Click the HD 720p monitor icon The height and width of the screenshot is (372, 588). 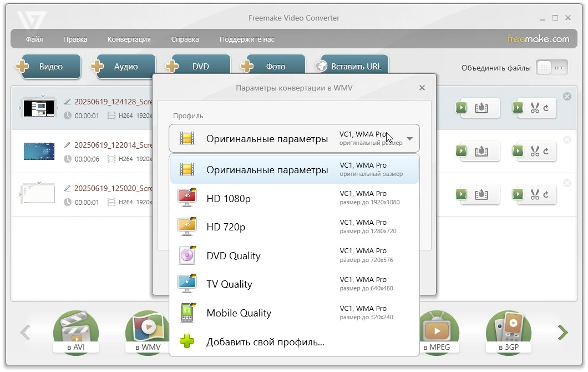[x=187, y=227]
